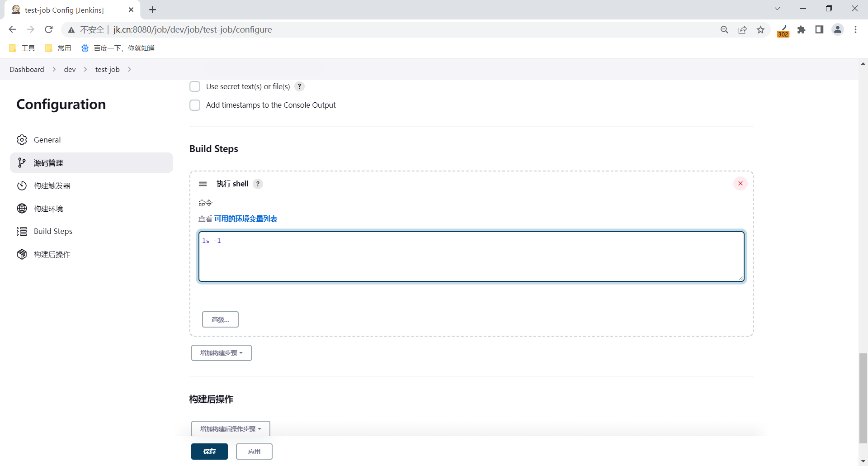868x466 pixels.
Task: Open 可用的环境变量列表 link
Action: (x=246, y=219)
